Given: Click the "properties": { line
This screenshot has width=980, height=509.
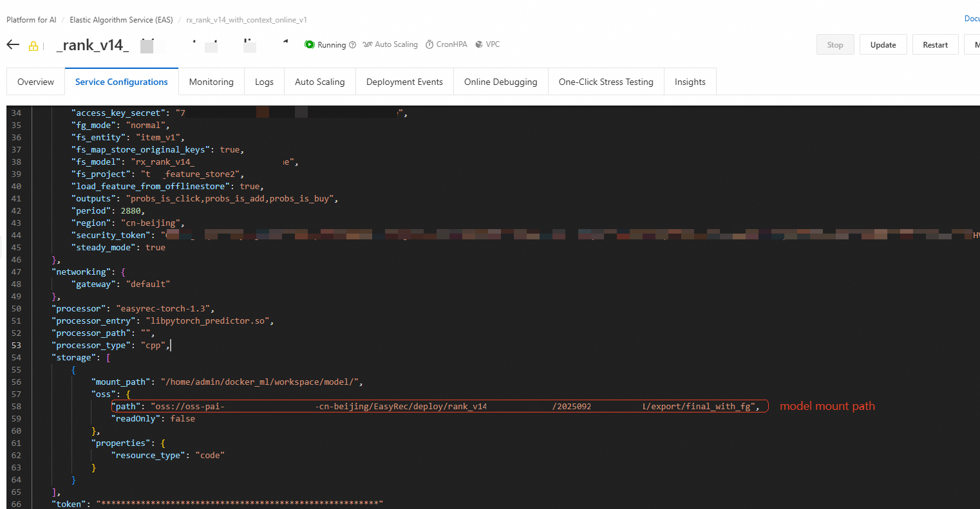Looking at the screenshot, I should tap(129, 443).
